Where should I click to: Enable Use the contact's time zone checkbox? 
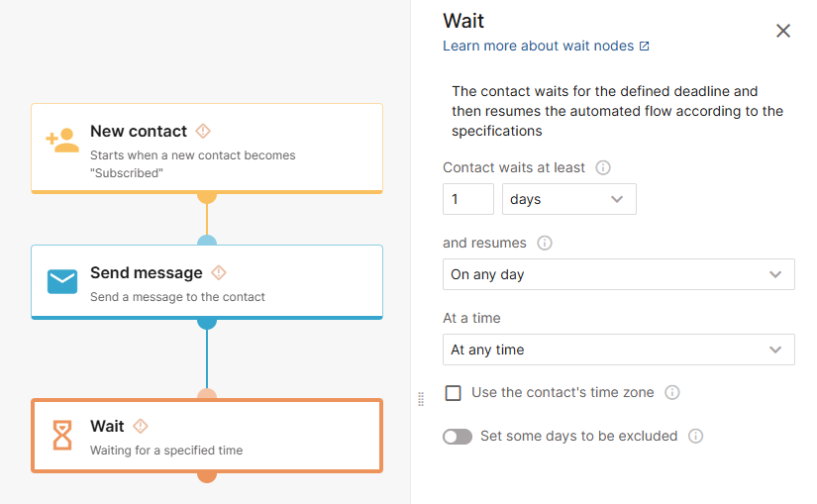coord(454,393)
